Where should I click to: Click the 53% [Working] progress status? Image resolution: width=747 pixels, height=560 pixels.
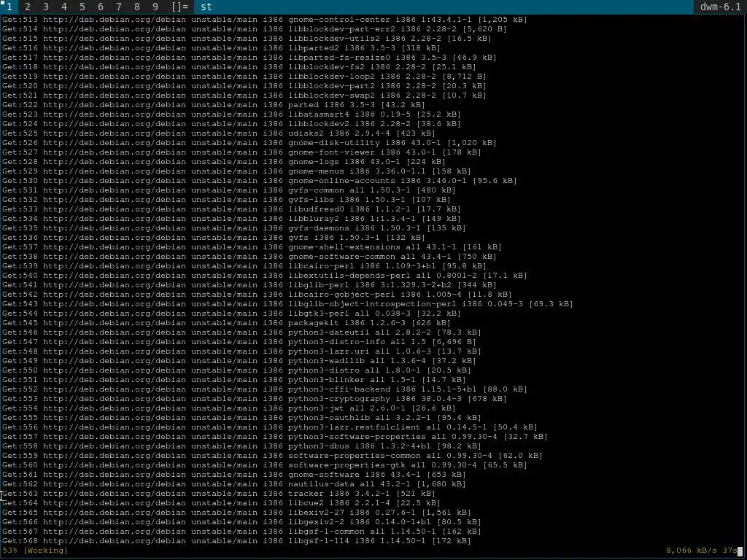pyautogui.click(x=35, y=550)
